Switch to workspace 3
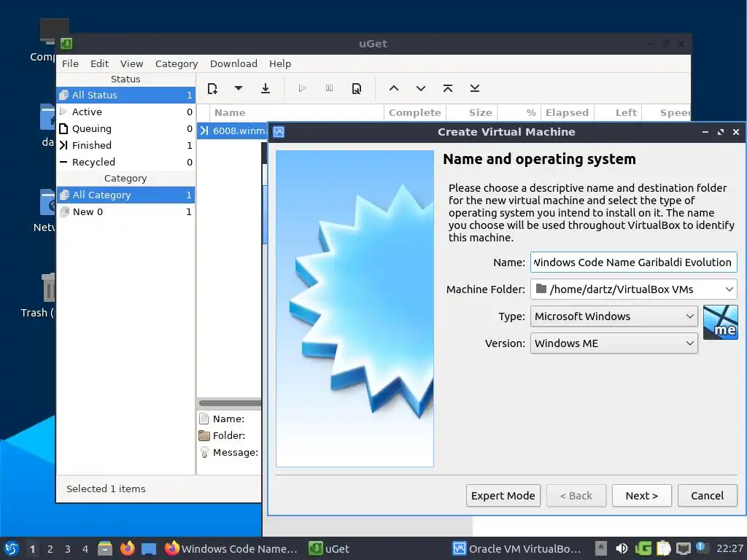The width and height of the screenshot is (747, 560). pyautogui.click(x=68, y=549)
